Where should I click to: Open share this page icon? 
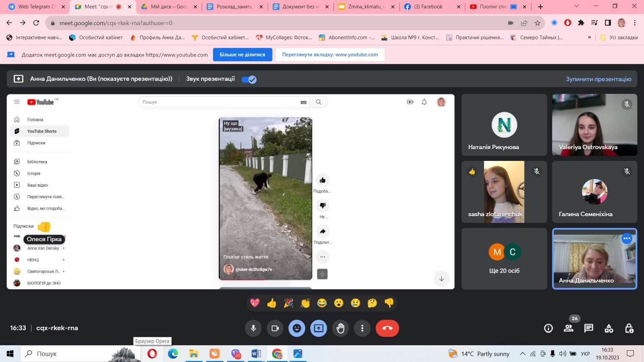coord(524,23)
